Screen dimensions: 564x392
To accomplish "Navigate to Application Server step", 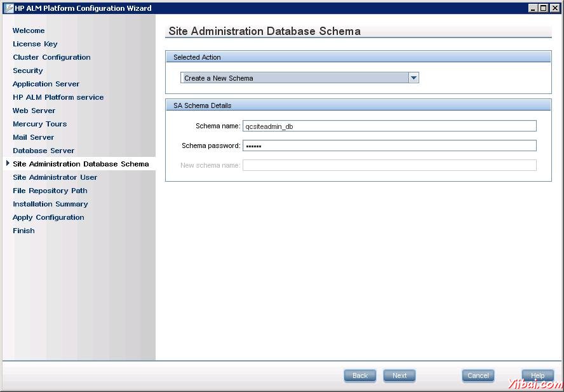I will tap(46, 84).
